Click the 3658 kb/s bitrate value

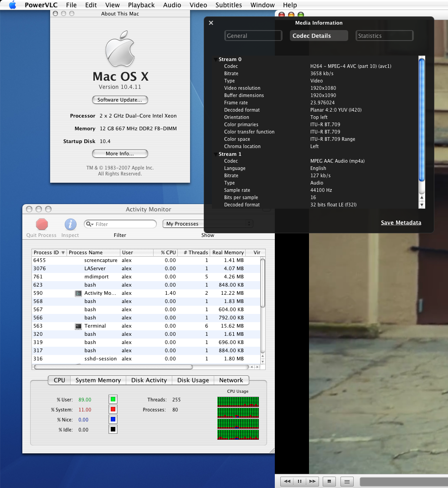(322, 73)
